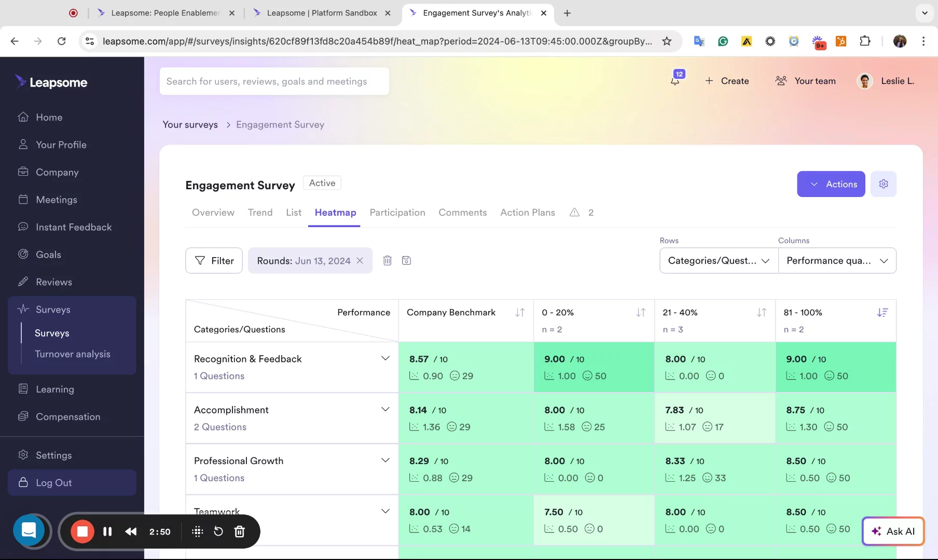Screen dimensions: 938x560
Task: Stop the screen recording
Action: point(82,531)
